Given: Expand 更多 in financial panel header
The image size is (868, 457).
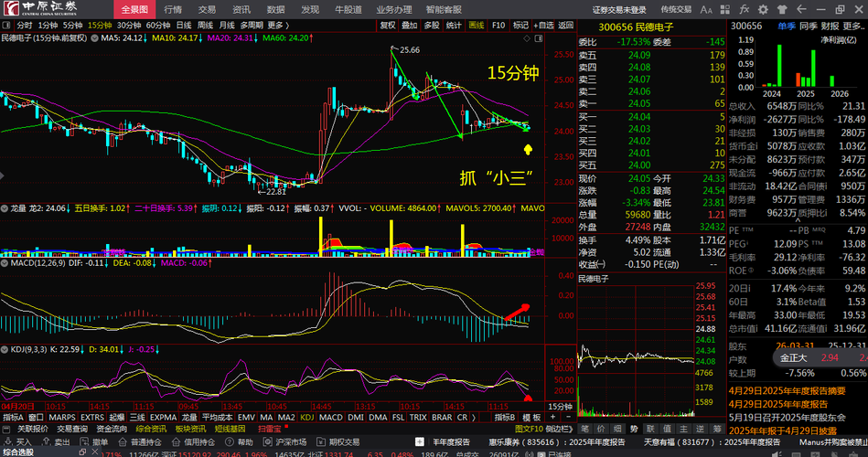Looking at the screenshot, I should click(853, 26).
